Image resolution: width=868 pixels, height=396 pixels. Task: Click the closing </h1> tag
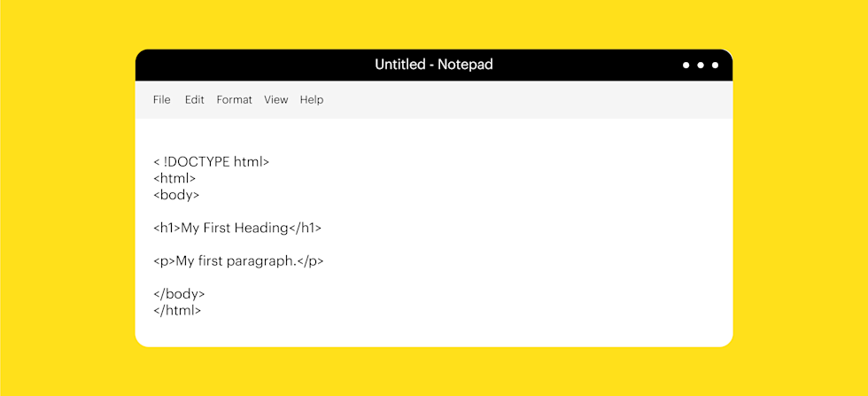(306, 229)
